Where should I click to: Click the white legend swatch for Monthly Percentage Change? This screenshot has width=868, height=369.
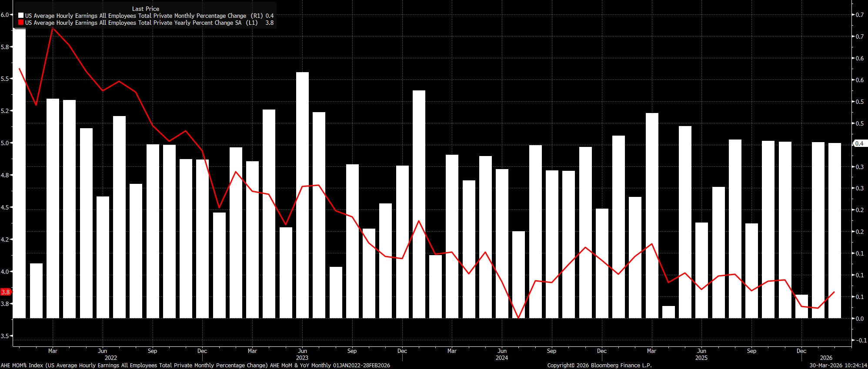click(21, 16)
